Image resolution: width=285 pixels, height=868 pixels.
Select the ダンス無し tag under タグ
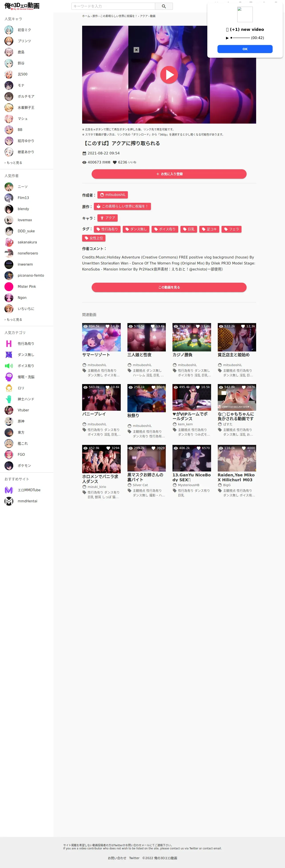tap(136, 229)
